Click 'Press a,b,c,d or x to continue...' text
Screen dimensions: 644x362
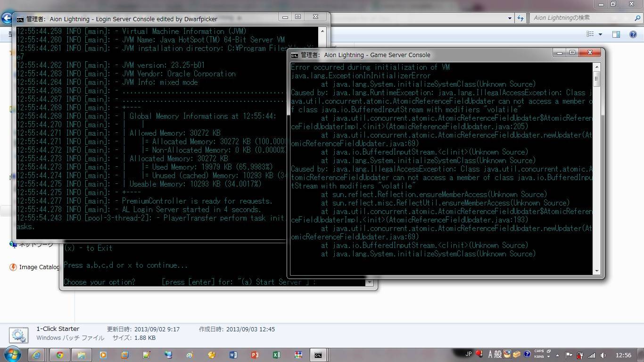(x=125, y=265)
